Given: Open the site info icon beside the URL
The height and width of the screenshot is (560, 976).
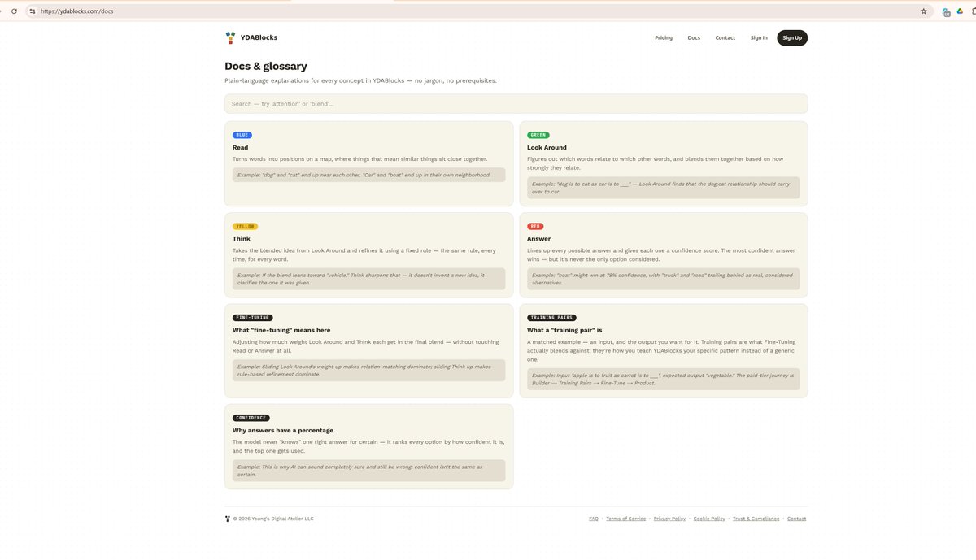Looking at the screenshot, I should [x=32, y=11].
